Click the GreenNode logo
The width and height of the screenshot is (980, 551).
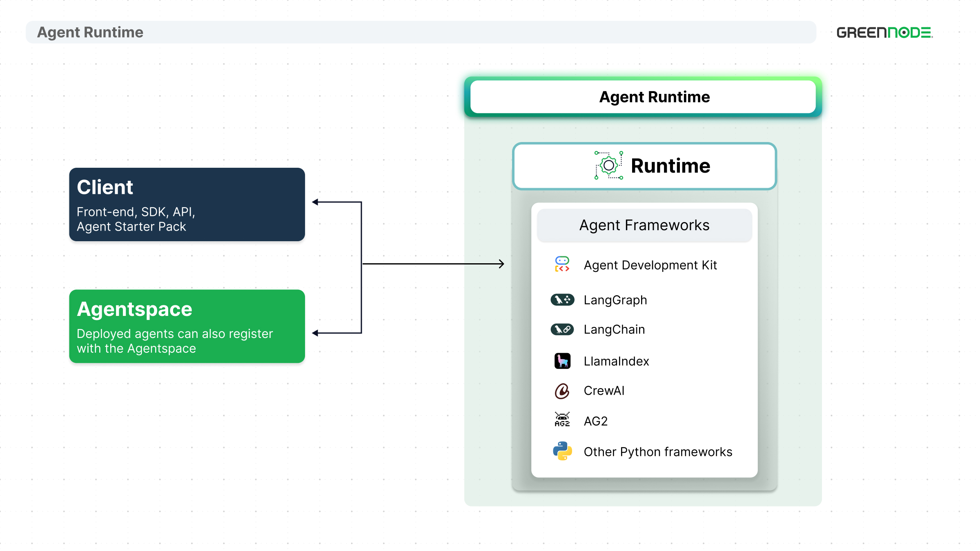click(885, 32)
